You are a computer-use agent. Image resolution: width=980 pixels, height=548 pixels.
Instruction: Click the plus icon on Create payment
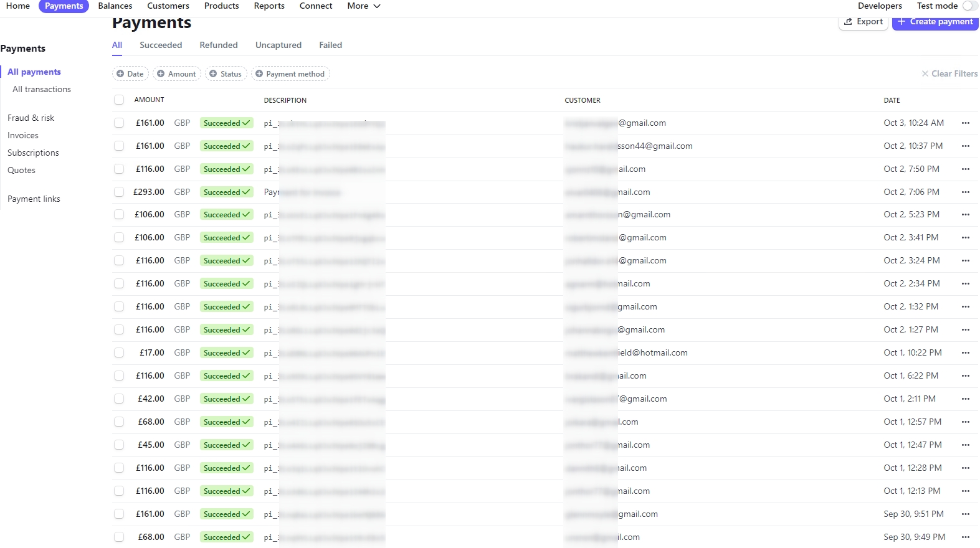[902, 22]
